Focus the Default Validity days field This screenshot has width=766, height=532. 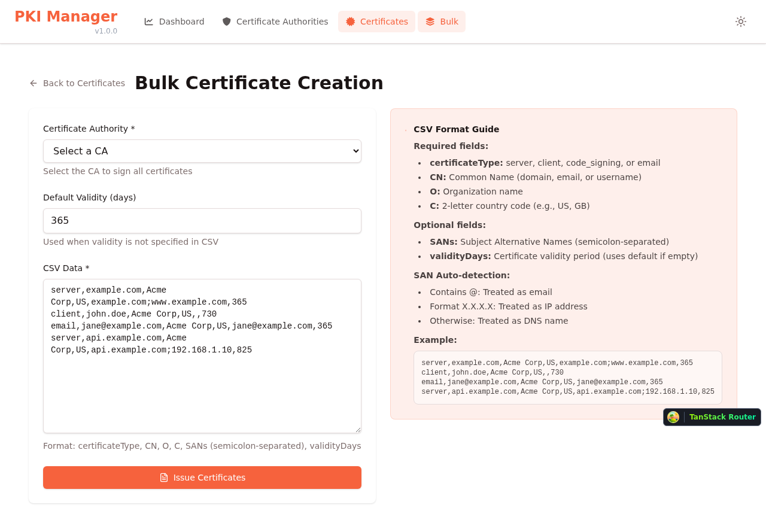pyautogui.click(x=202, y=221)
